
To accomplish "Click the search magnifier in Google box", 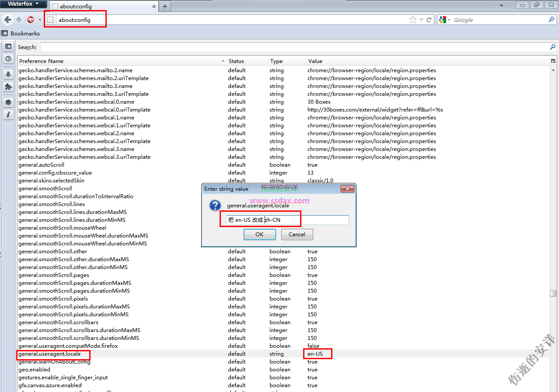I will [551, 20].
